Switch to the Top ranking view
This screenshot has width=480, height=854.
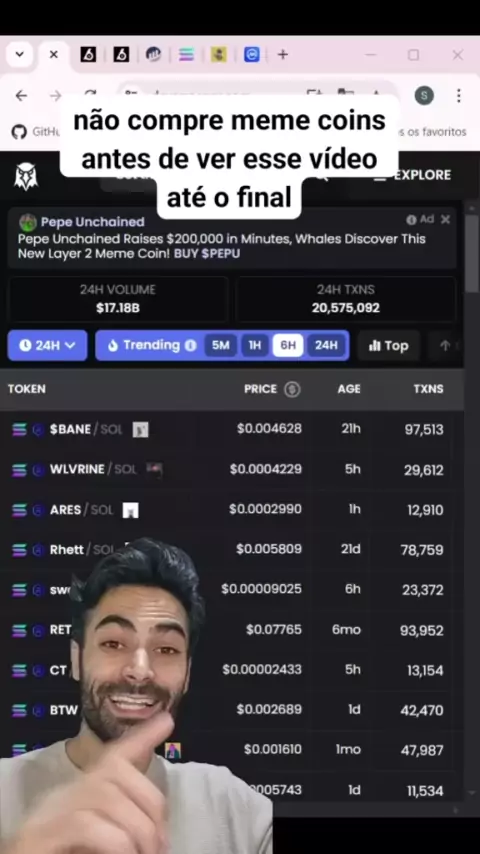point(388,345)
